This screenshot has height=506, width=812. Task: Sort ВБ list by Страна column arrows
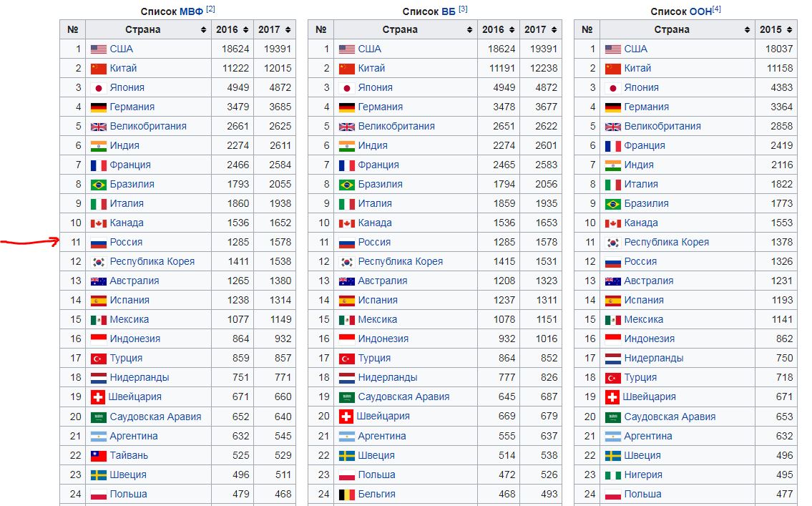pyautogui.click(x=470, y=30)
